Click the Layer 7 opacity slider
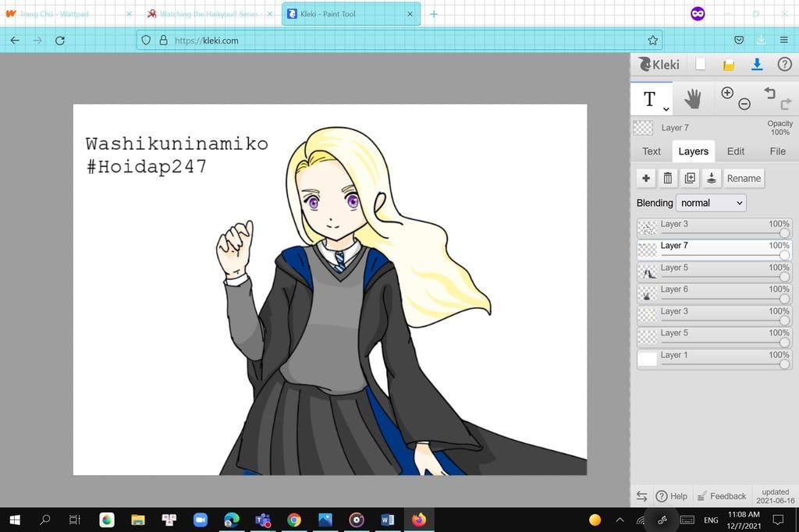 pyautogui.click(x=725, y=255)
